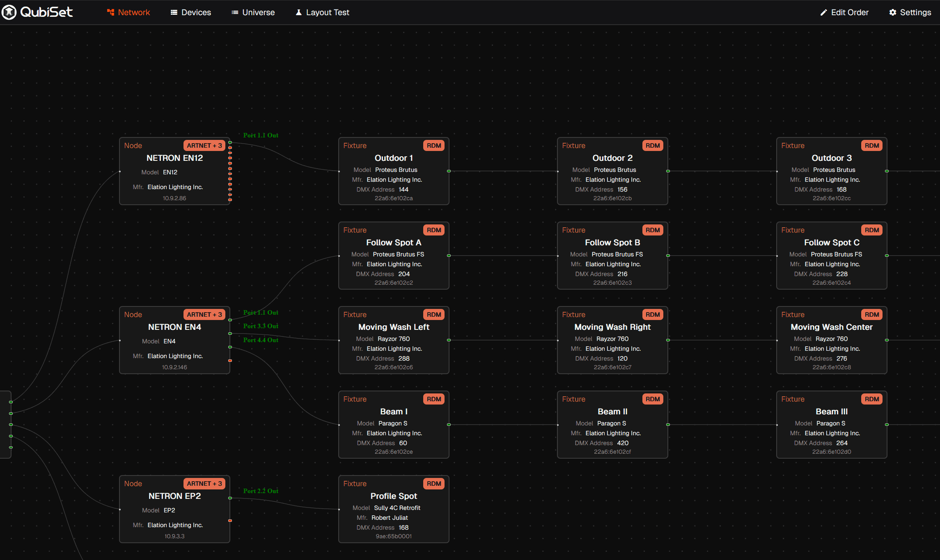Select the Moving Wash Left fixture title
The width and height of the screenshot is (940, 560).
pos(394,327)
